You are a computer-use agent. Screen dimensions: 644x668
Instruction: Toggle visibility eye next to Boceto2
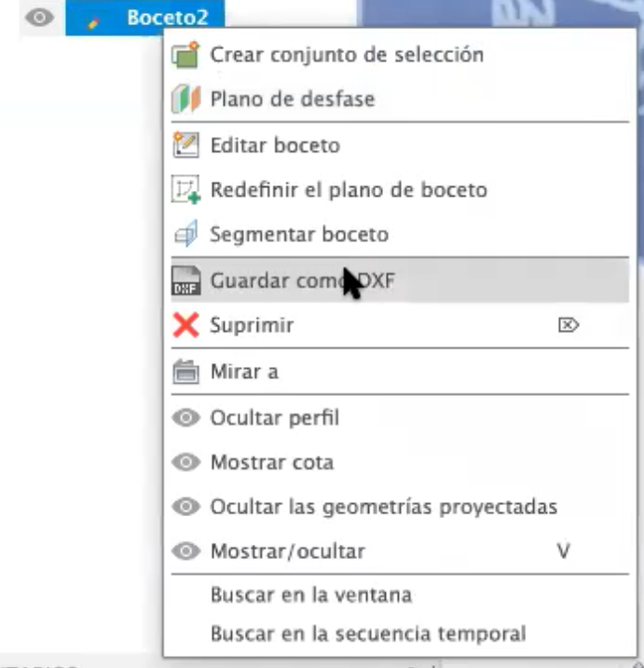click(39, 18)
